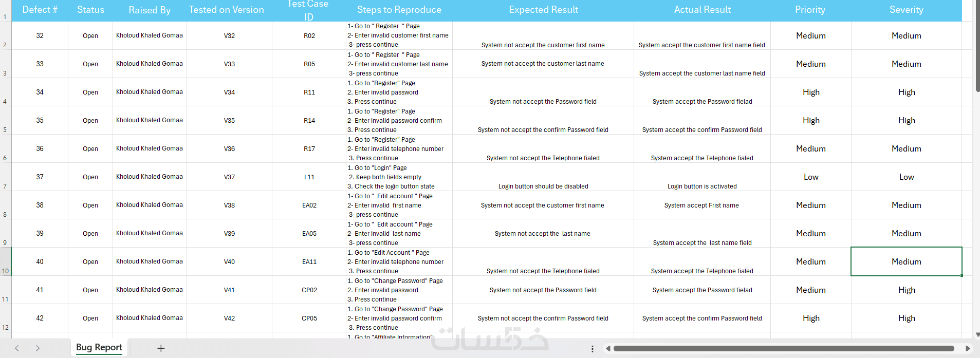Select the Low priority cell of defect 37
The height and width of the screenshot is (358, 980).
pos(811,177)
